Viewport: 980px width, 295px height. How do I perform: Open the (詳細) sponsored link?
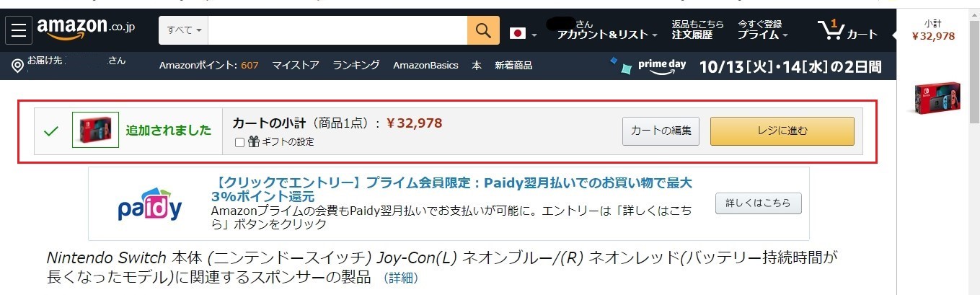[401, 278]
